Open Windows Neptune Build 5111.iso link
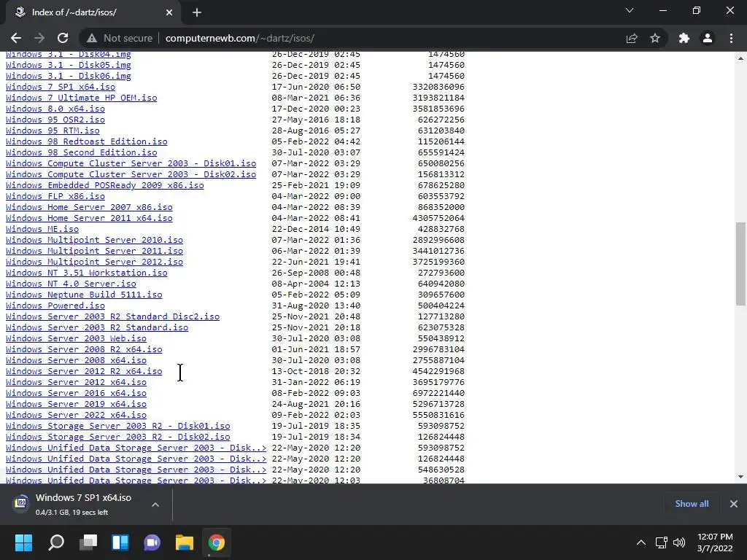747x560 pixels. tap(84, 295)
